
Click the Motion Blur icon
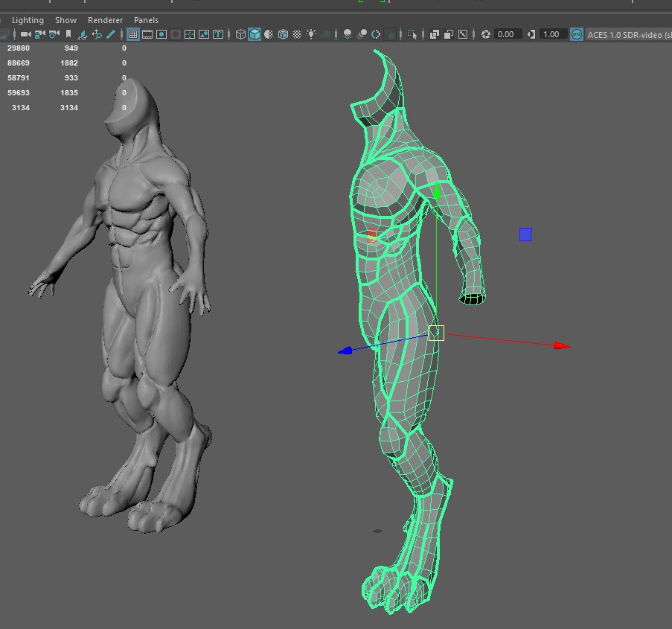[x=362, y=34]
